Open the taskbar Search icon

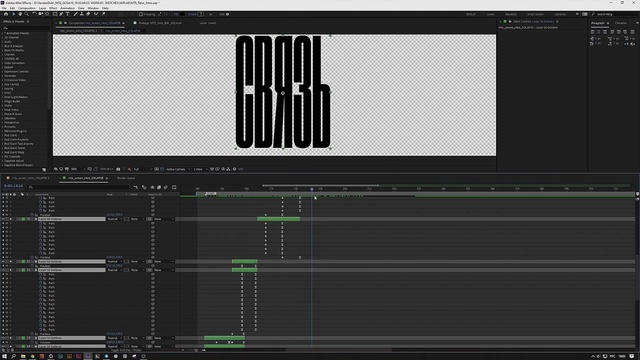(13, 356)
